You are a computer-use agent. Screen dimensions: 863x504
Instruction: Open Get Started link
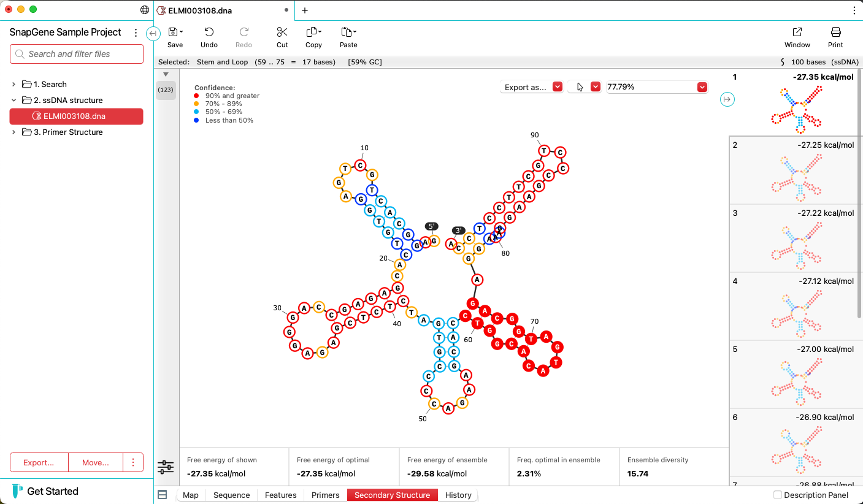[x=53, y=491]
